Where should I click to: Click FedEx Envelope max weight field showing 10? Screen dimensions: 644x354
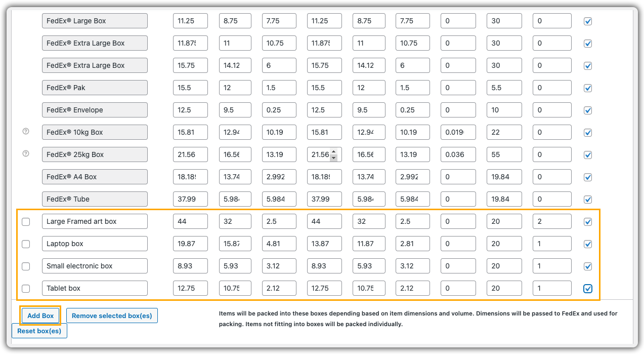504,110
